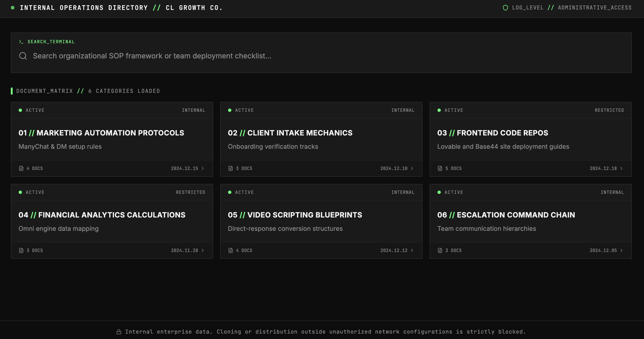Click the RESTRICTED badge on Frontend Code Repos card

pyautogui.click(x=609, y=110)
